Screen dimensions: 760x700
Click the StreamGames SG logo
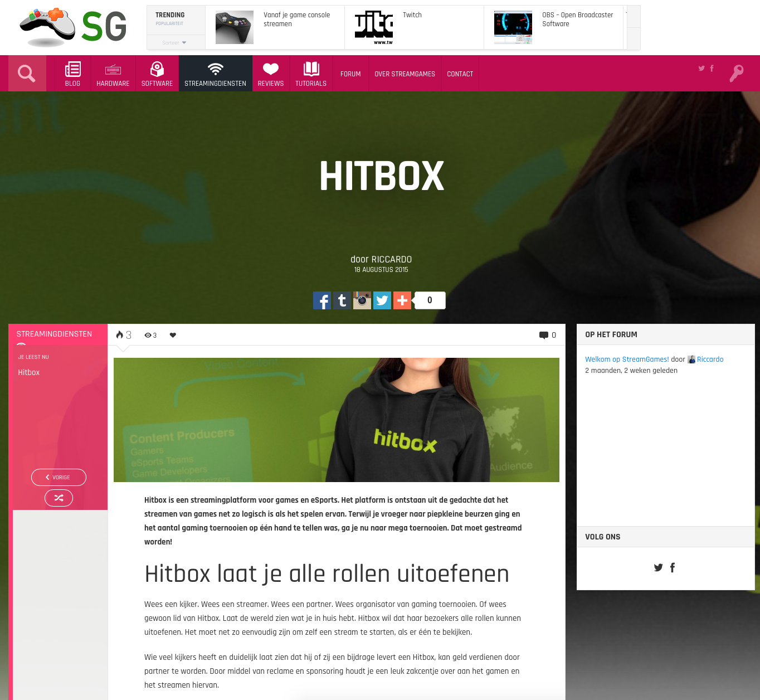pos(73,27)
